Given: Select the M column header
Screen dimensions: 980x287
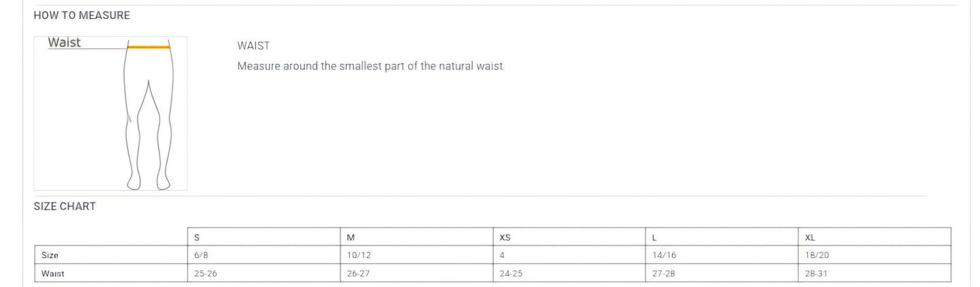Looking at the screenshot, I should 351,237.
